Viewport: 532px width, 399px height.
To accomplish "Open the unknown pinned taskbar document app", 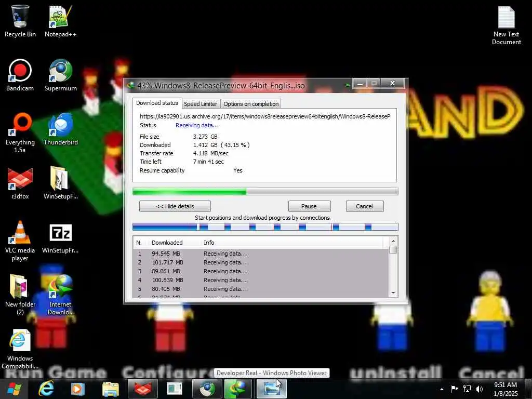I will pos(175,389).
